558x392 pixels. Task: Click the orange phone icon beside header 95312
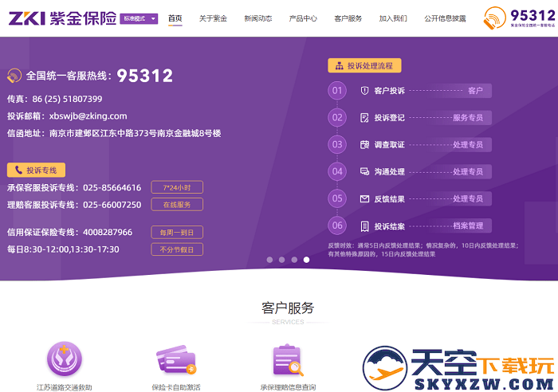494,18
